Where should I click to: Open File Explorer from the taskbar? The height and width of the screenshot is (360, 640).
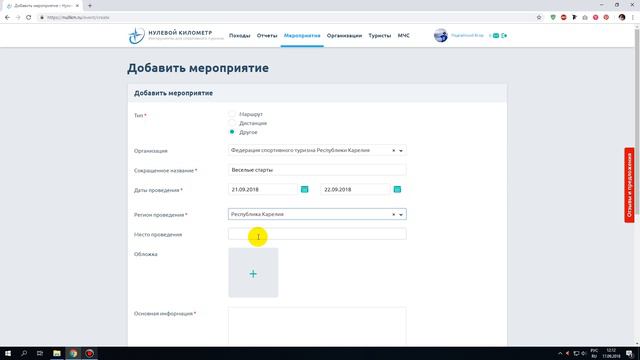[x=57, y=353]
